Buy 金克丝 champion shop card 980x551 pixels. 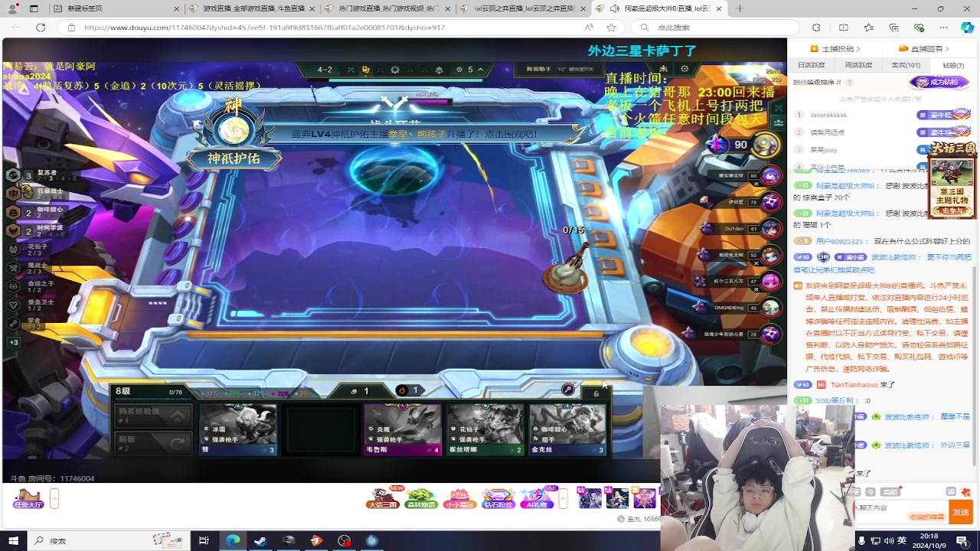[x=567, y=430]
